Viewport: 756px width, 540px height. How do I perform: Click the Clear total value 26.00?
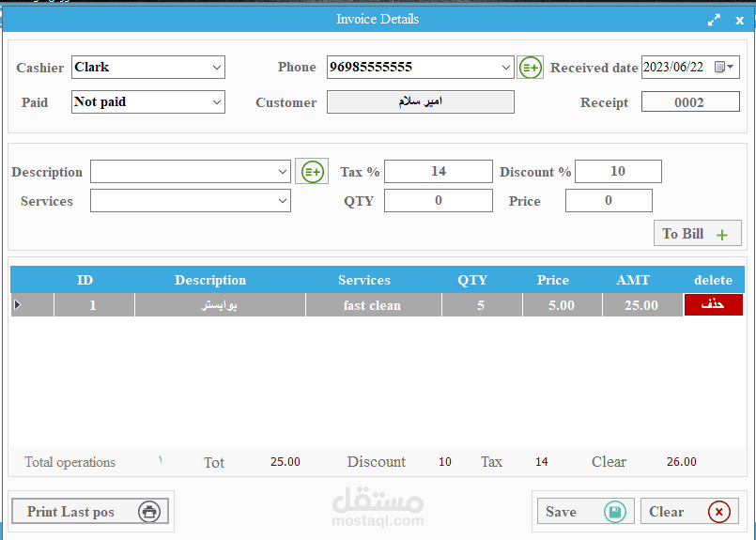[x=681, y=462]
